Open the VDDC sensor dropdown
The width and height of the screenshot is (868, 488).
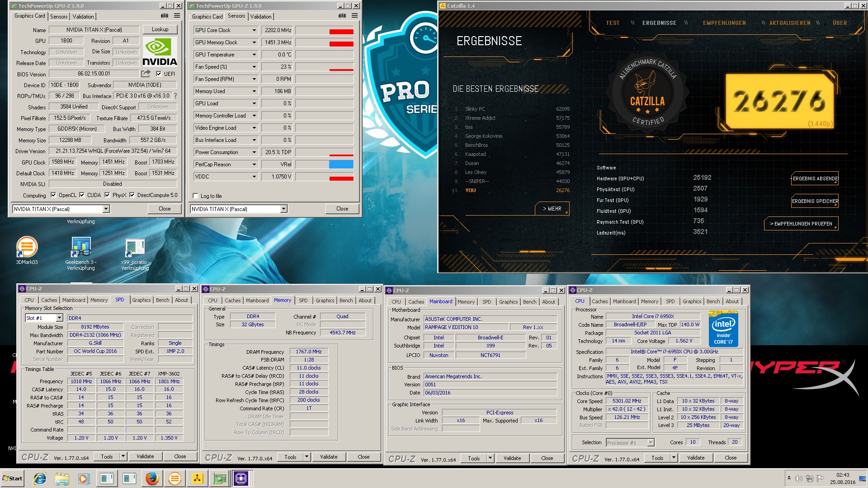[x=254, y=177]
